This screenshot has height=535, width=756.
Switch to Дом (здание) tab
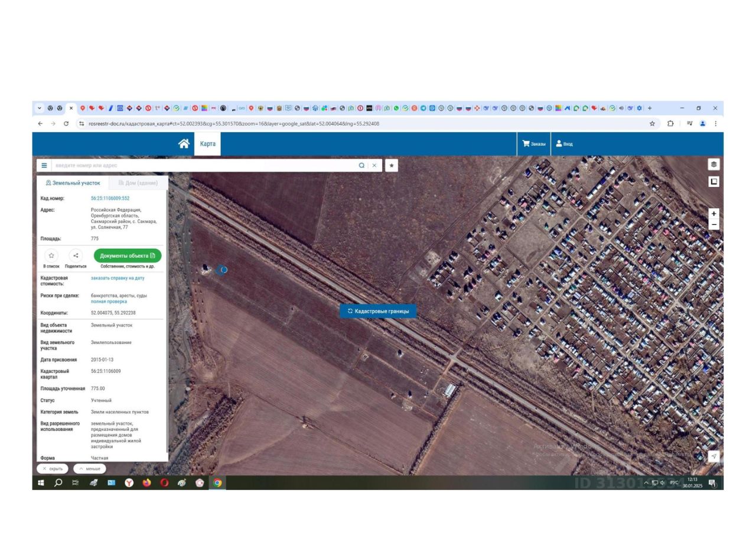coord(138,183)
